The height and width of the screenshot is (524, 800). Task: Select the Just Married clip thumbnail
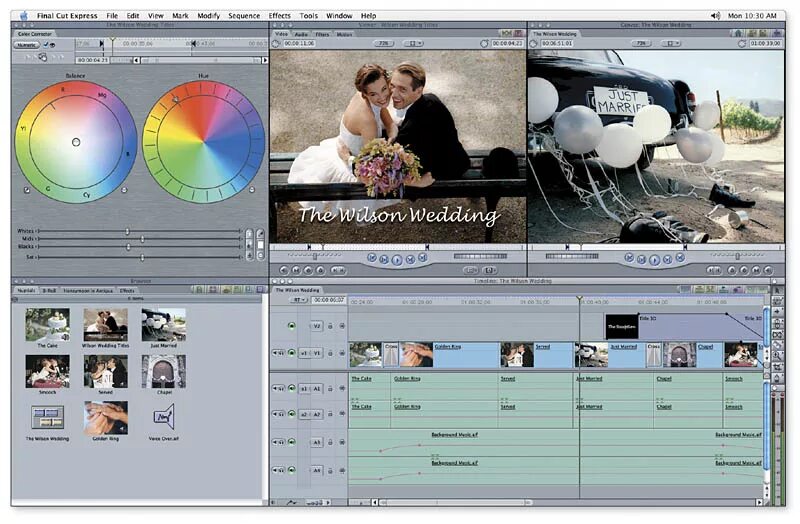163,325
